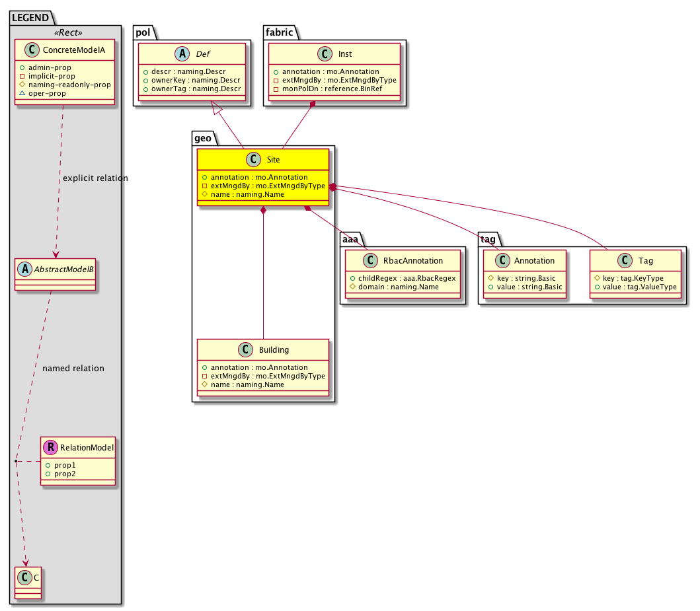Click the 'geo' package tab
The width and height of the screenshot is (700, 611).
[202, 138]
